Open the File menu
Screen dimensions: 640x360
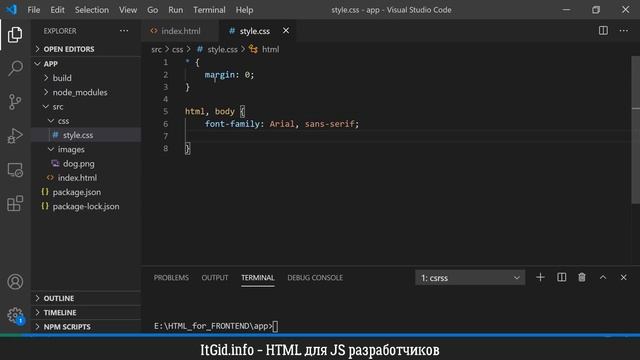click(x=33, y=10)
